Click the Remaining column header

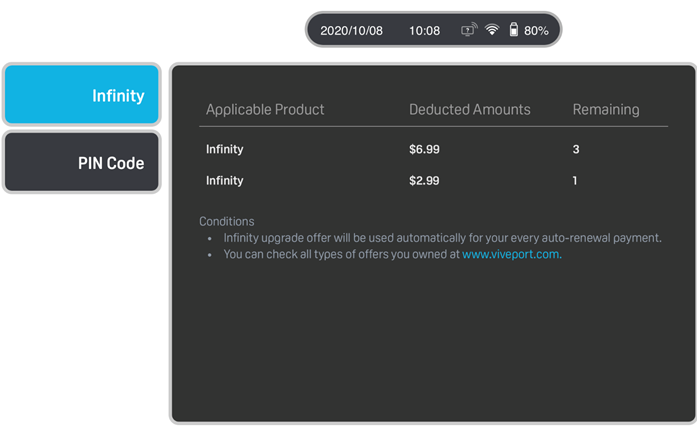pos(606,110)
